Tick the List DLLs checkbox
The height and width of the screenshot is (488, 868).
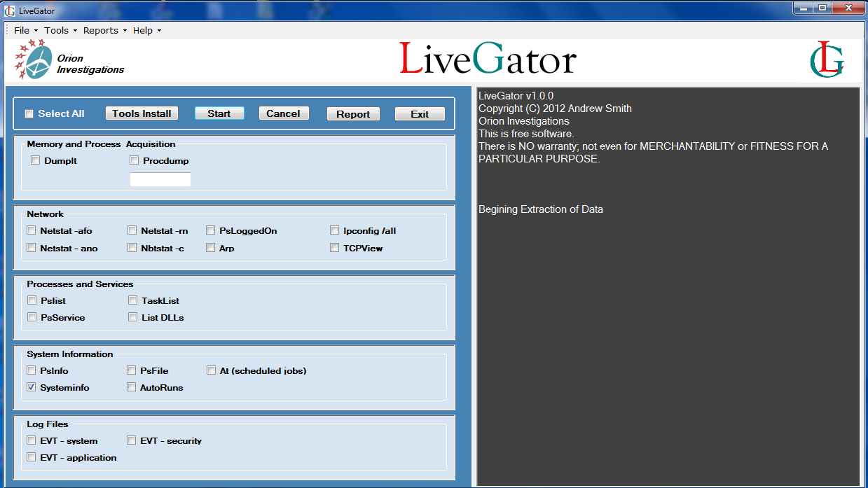[x=133, y=317]
